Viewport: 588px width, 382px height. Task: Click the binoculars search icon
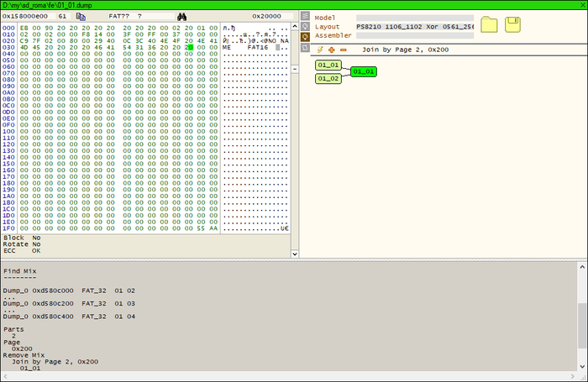pyautogui.click(x=181, y=16)
